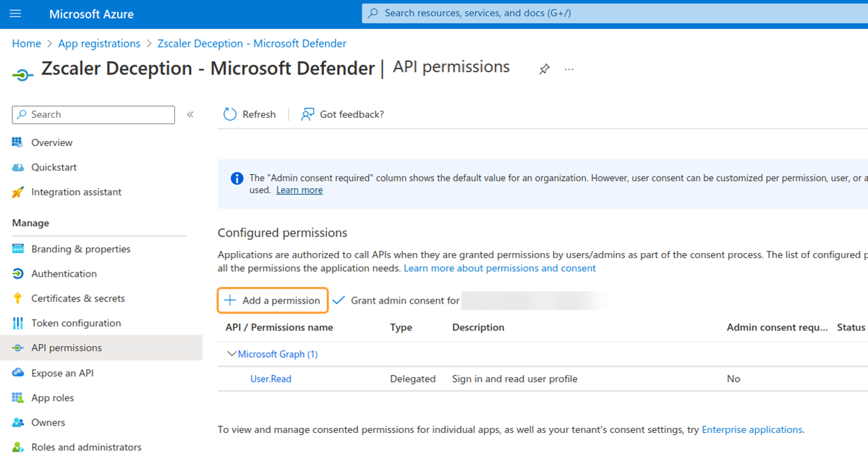Screen dimensions: 868x459
Task: Pin this API permissions page
Action: tap(544, 69)
